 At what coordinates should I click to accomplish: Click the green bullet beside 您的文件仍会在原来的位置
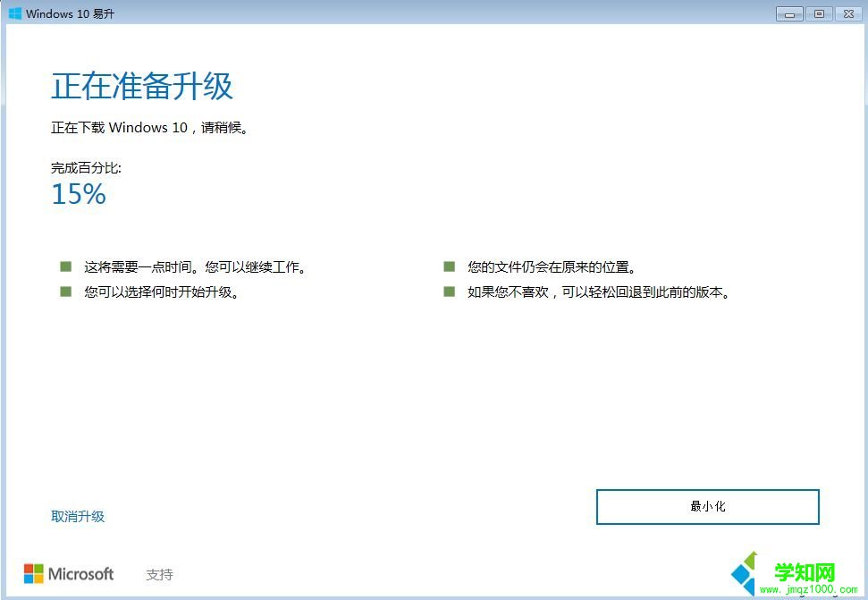click(x=448, y=266)
